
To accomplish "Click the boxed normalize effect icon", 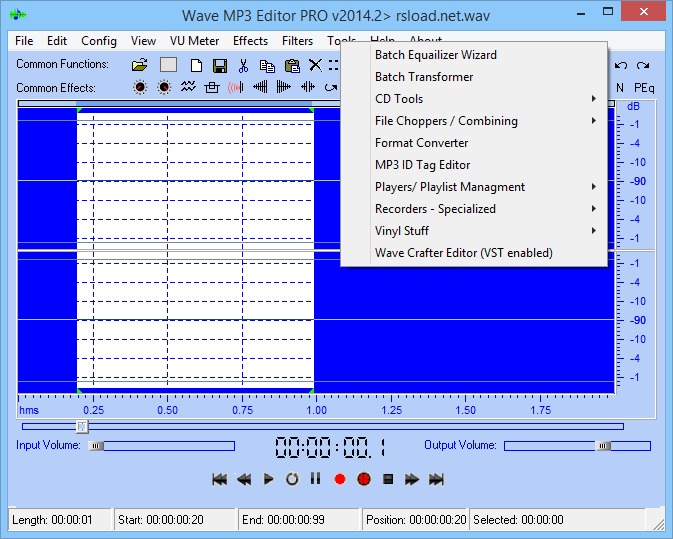I will click(x=212, y=87).
